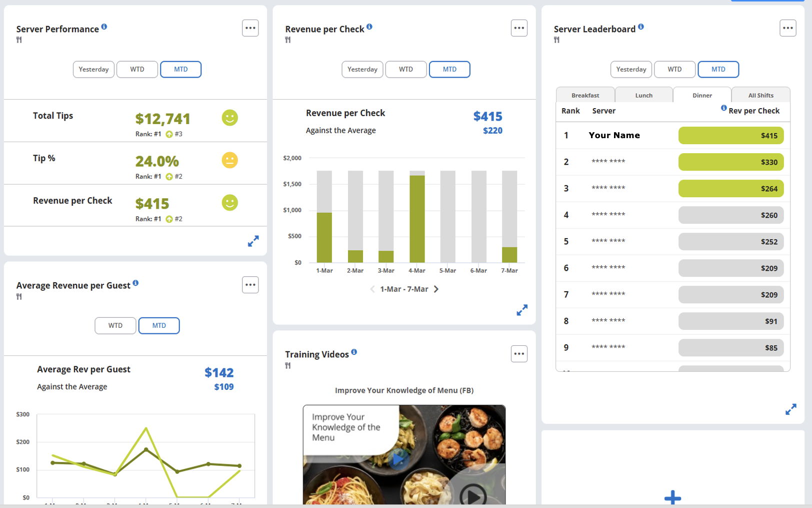Open Server Leaderboard three-dot options menu

[x=788, y=28]
